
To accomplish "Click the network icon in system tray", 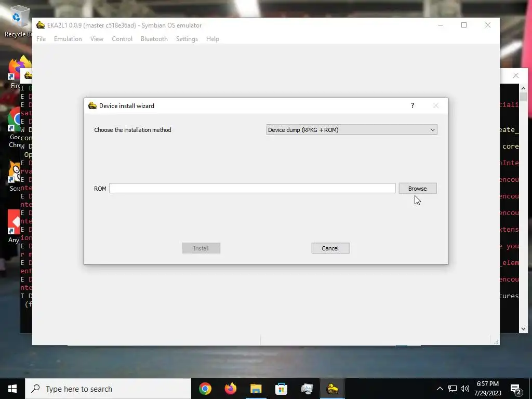I will (x=453, y=389).
